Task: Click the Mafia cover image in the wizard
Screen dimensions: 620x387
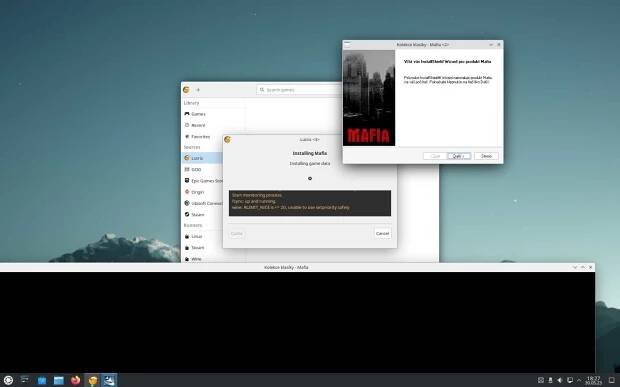Action: coord(369,98)
